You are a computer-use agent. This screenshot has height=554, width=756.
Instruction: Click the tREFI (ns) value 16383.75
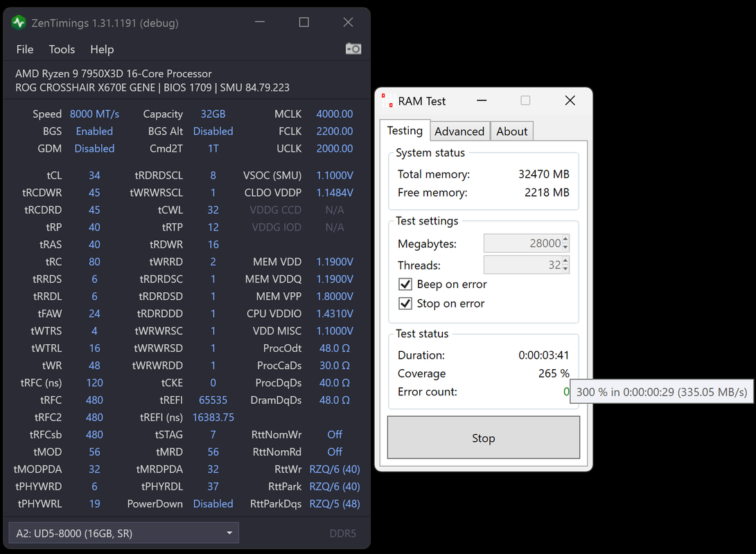(x=213, y=418)
